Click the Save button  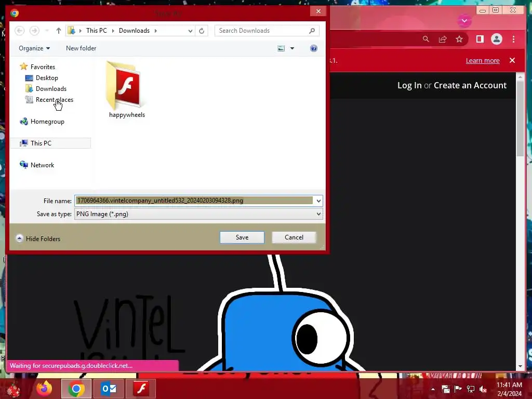242,237
